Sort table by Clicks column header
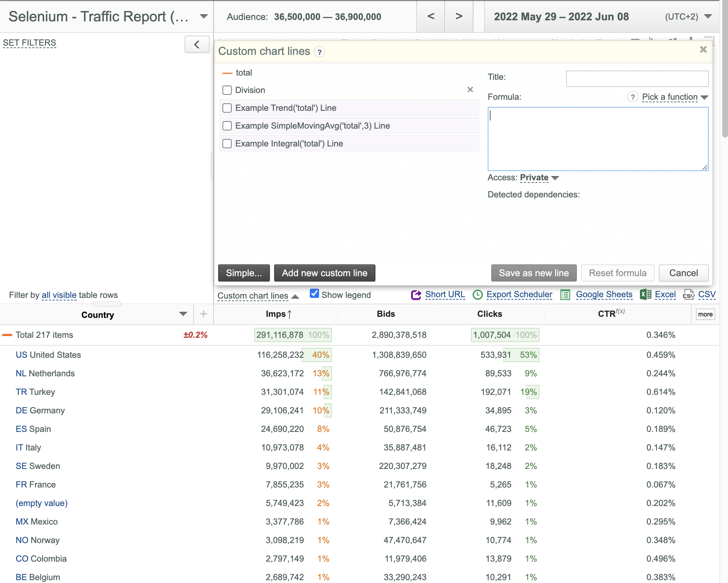Image resolution: width=728 pixels, height=583 pixels. click(x=489, y=314)
